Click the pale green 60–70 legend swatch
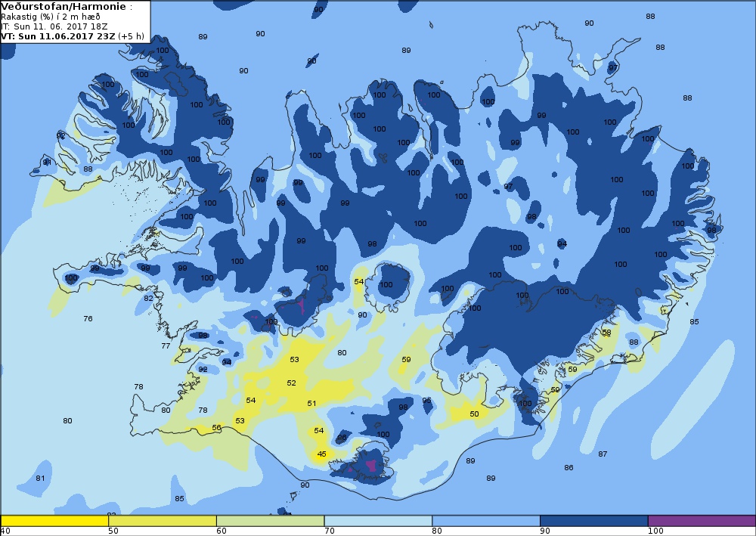This screenshot has height=536, width=756. (x=271, y=521)
